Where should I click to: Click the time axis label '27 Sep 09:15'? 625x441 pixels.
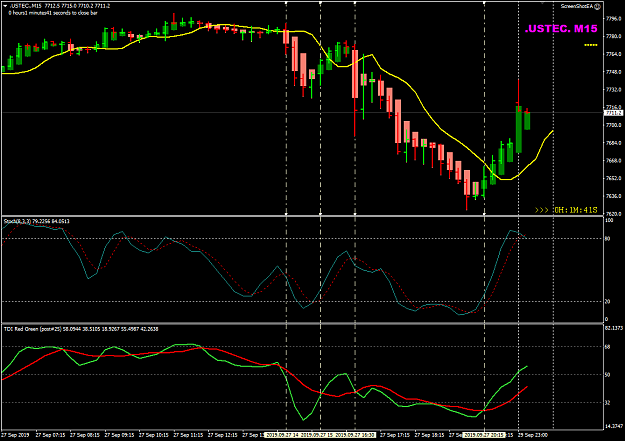119,435
